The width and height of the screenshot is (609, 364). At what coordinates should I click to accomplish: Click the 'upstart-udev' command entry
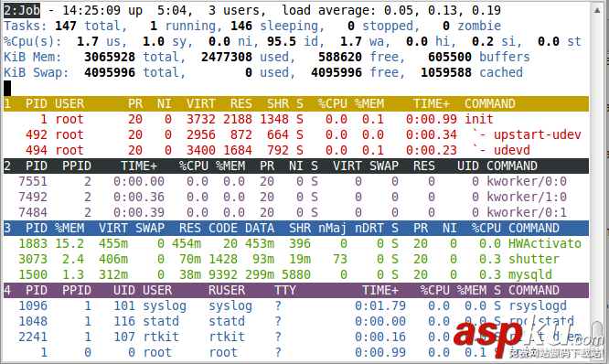[x=537, y=134]
